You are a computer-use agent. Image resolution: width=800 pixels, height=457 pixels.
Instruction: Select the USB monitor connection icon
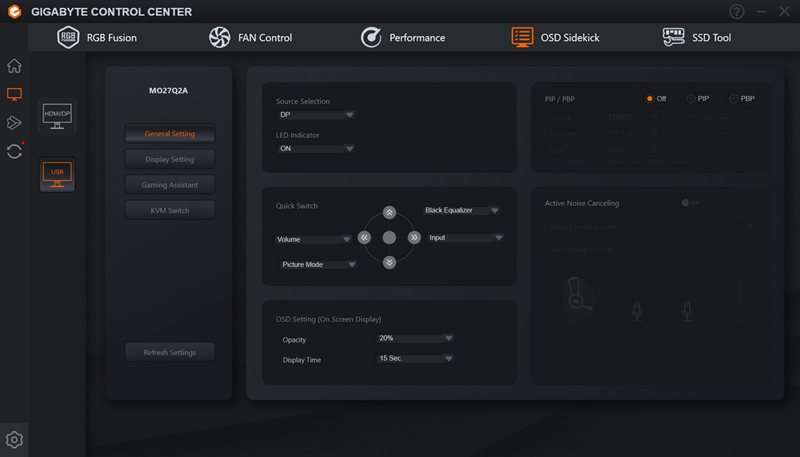click(57, 174)
